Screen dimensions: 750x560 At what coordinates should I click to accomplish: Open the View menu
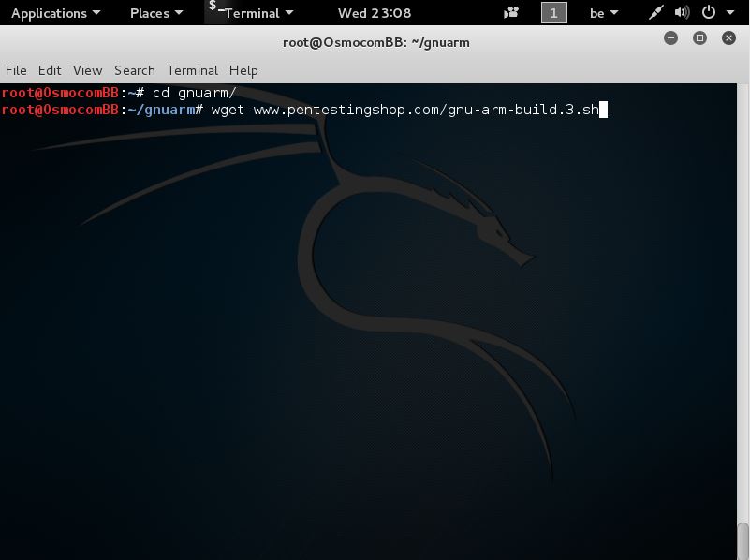pyautogui.click(x=87, y=70)
